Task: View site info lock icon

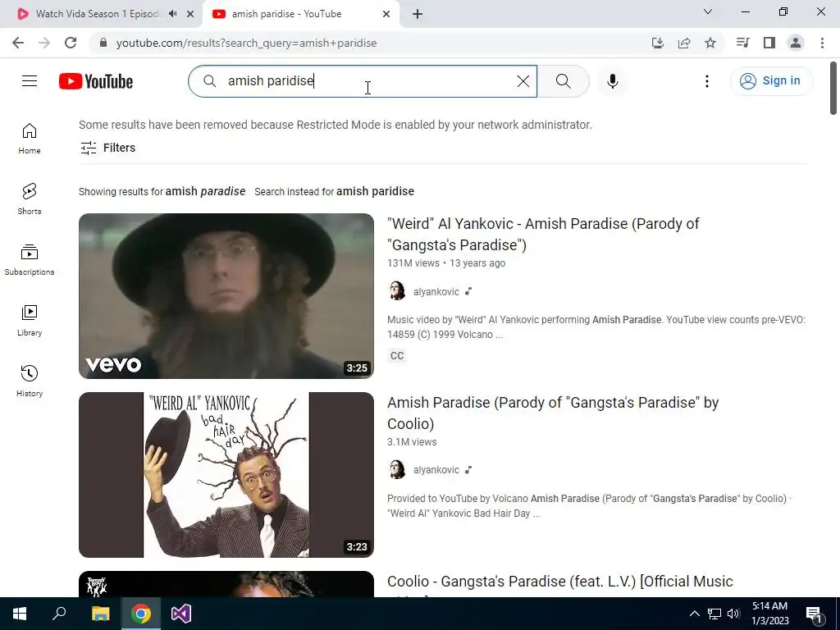Action: tap(103, 43)
